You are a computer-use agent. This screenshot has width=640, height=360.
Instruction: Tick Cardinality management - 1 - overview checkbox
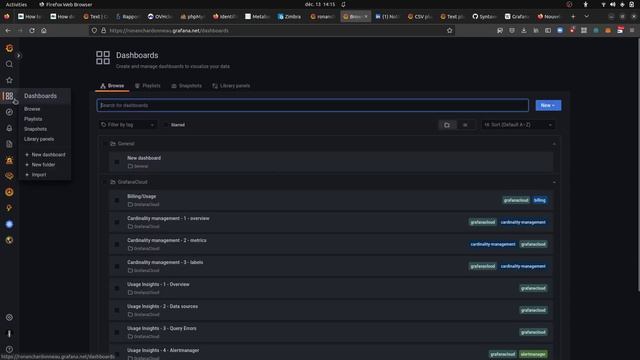coord(117,222)
